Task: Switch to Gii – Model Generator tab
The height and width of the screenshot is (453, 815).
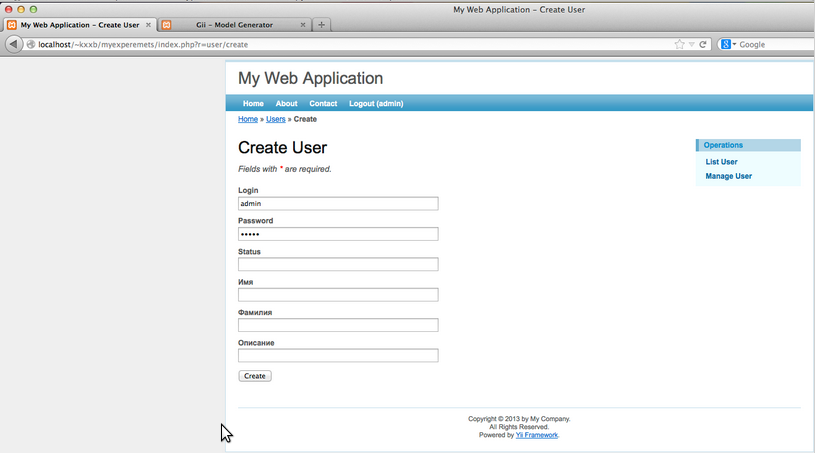Action: (x=234, y=24)
